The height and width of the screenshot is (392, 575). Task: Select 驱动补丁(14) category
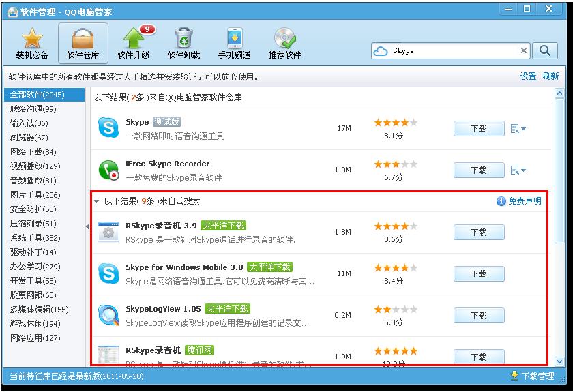[33, 252]
